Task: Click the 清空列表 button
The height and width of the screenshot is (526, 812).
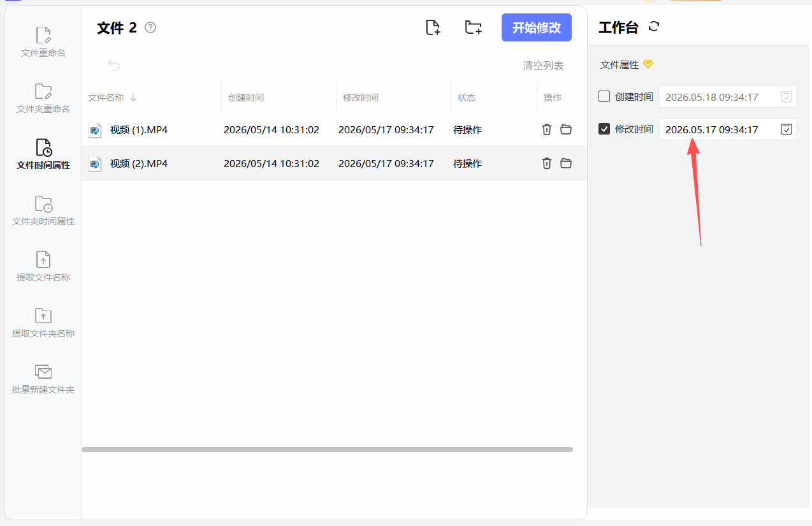Action: pyautogui.click(x=543, y=66)
